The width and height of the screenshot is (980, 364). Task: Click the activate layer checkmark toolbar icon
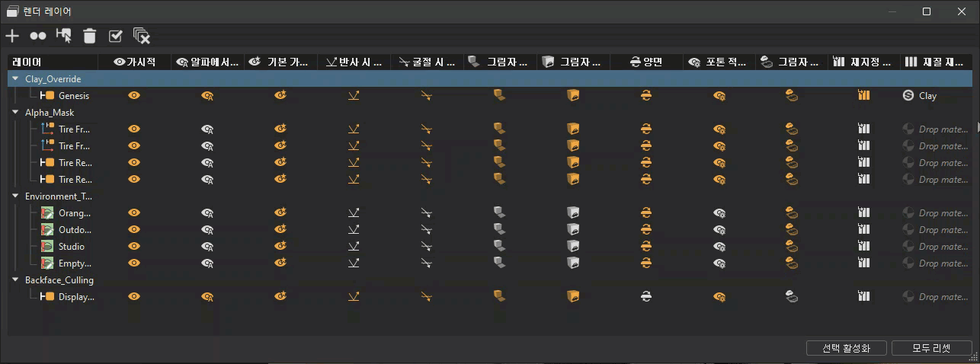click(116, 36)
